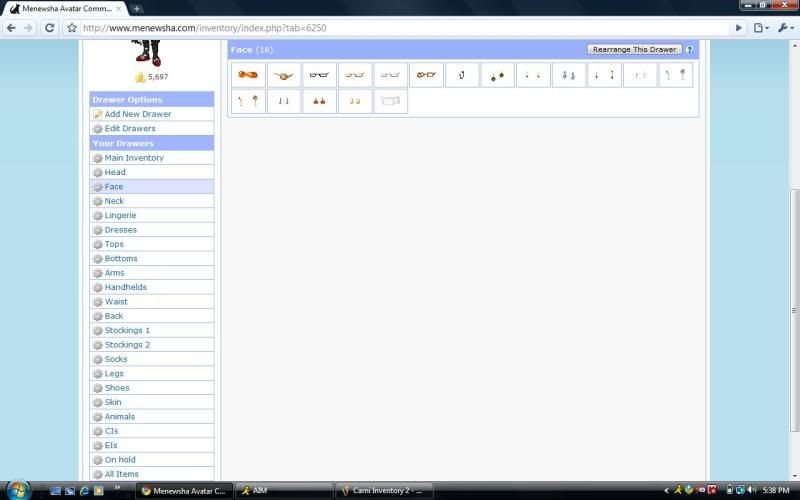This screenshot has width=800, height=500.
Task: Click the Go play arrow in the address bar
Action: tap(738, 28)
